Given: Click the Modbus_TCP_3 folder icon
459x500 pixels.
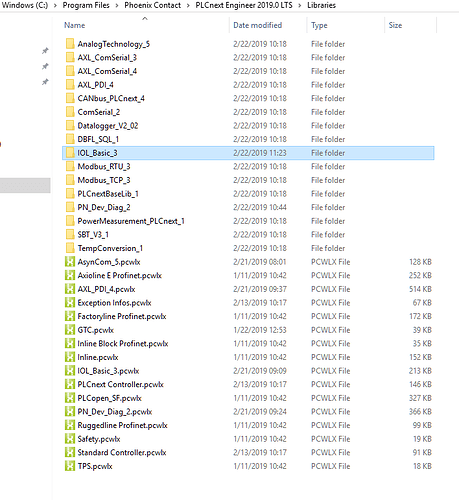Looking at the screenshot, I should tap(70, 180).
